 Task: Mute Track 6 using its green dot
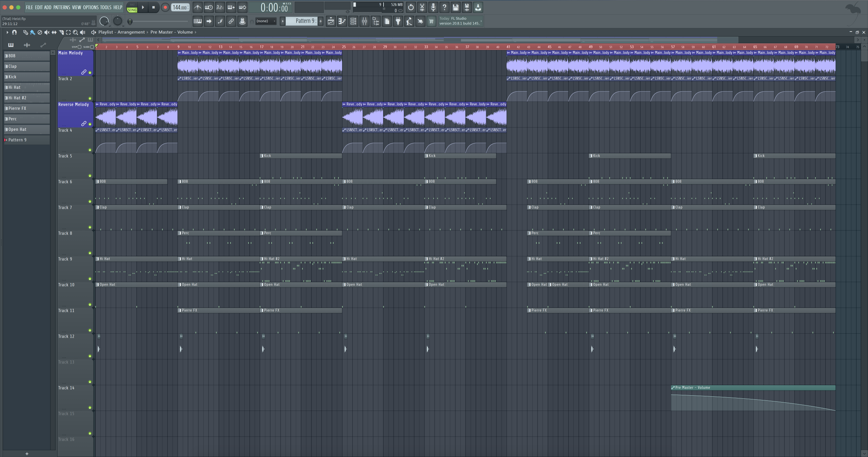tap(90, 201)
